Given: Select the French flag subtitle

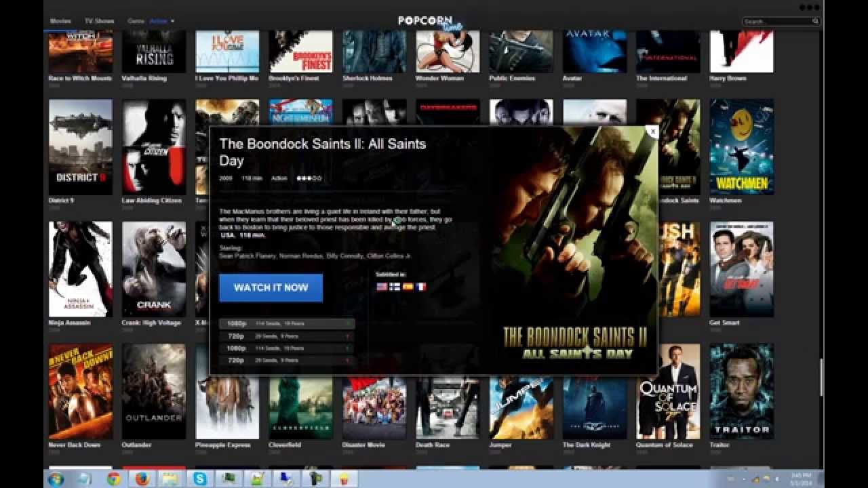Looking at the screenshot, I should tap(420, 287).
